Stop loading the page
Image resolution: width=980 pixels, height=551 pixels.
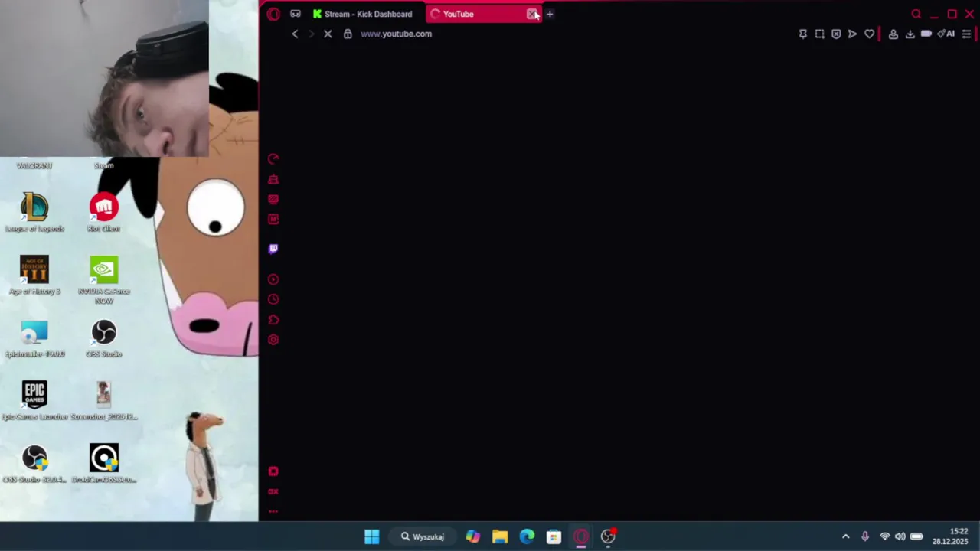click(328, 34)
